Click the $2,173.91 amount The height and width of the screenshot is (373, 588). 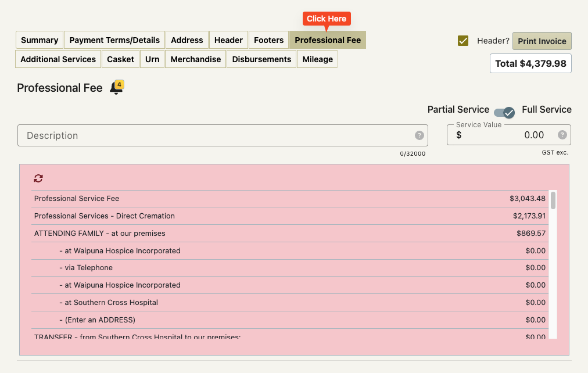tap(529, 216)
